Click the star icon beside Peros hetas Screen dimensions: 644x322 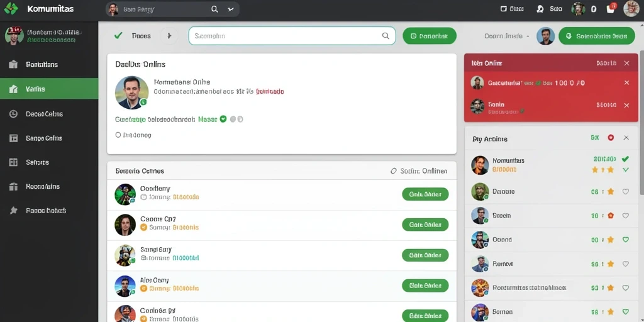coord(14,210)
